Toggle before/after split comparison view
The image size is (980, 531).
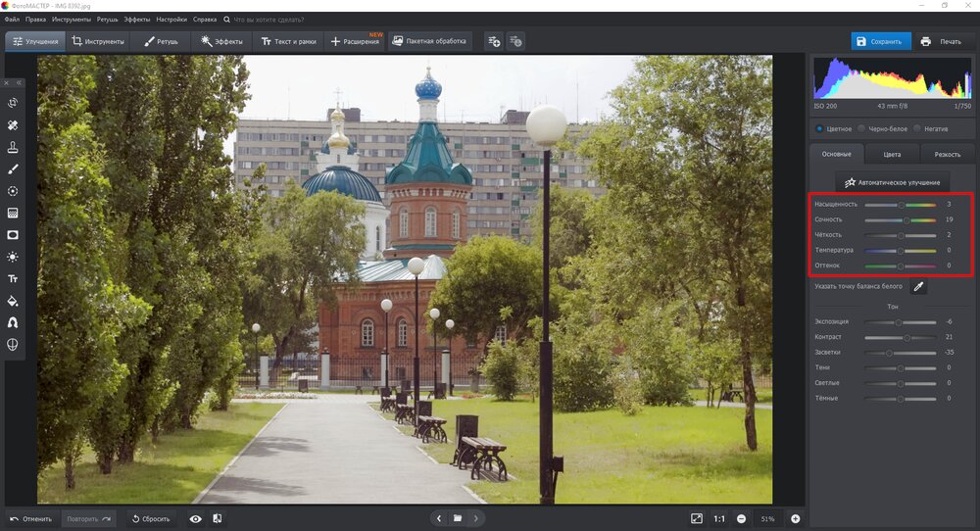pyautogui.click(x=217, y=518)
